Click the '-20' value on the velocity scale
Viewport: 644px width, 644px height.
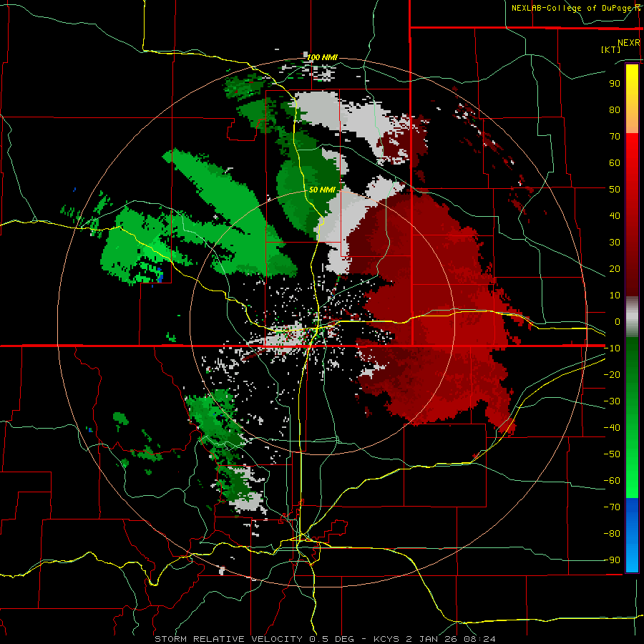[x=613, y=374]
